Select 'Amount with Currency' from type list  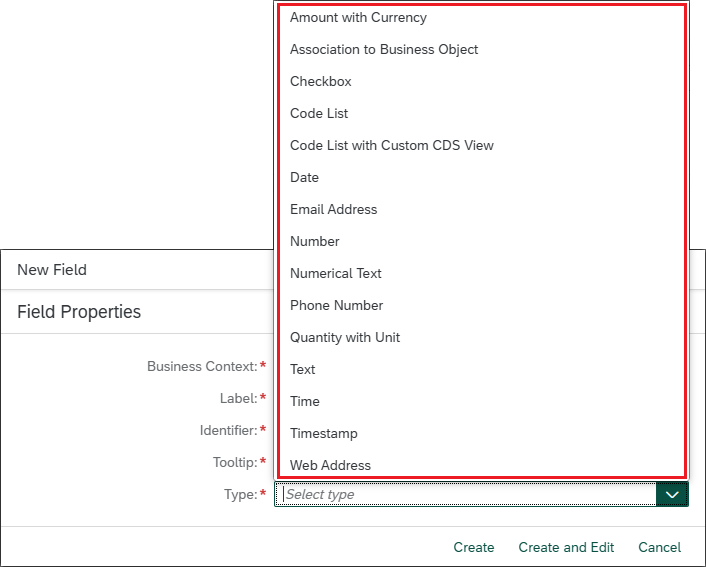coord(358,17)
